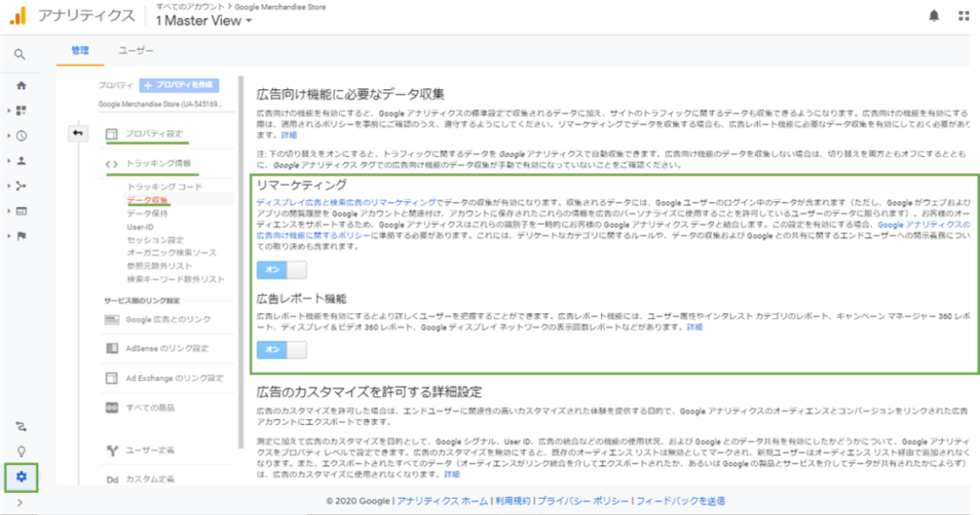Screen dimensions: 980x515
Task: Click the back arrow in property column
Action: pos(78,133)
